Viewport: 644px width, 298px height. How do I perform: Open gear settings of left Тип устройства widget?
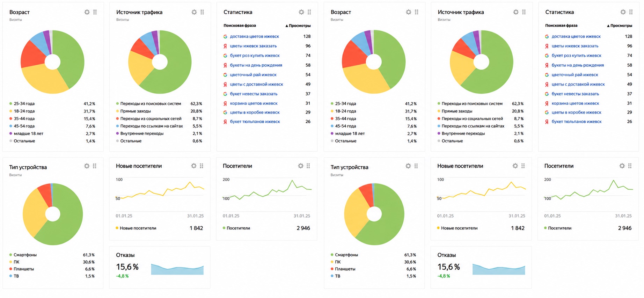87,166
